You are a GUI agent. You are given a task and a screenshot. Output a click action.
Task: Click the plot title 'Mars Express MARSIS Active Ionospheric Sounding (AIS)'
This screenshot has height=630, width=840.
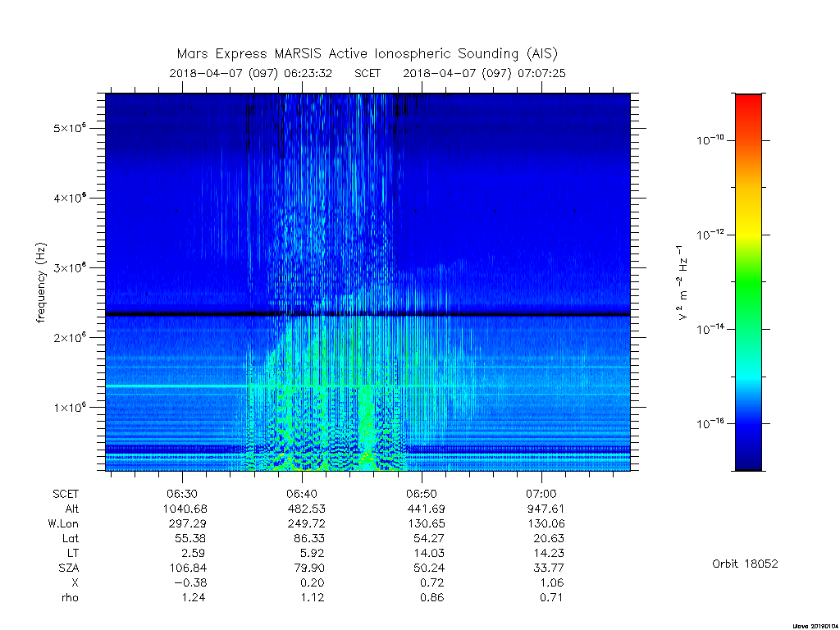click(x=367, y=54)
